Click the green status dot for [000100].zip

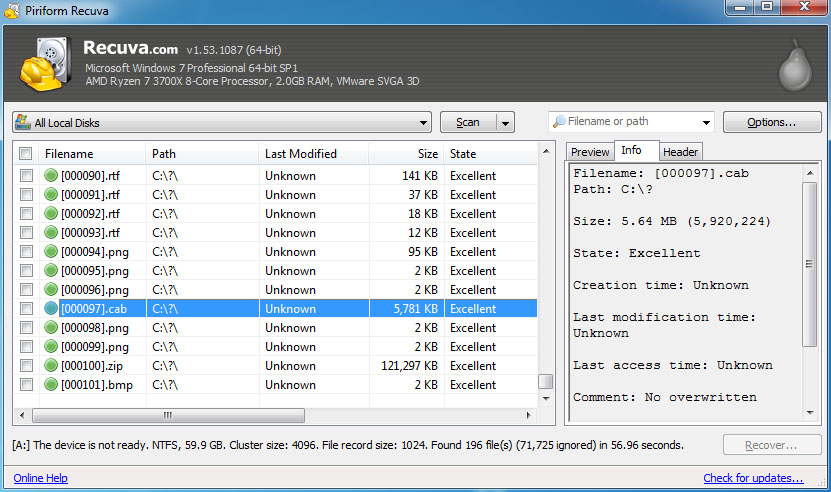click(x=51, y=365)
